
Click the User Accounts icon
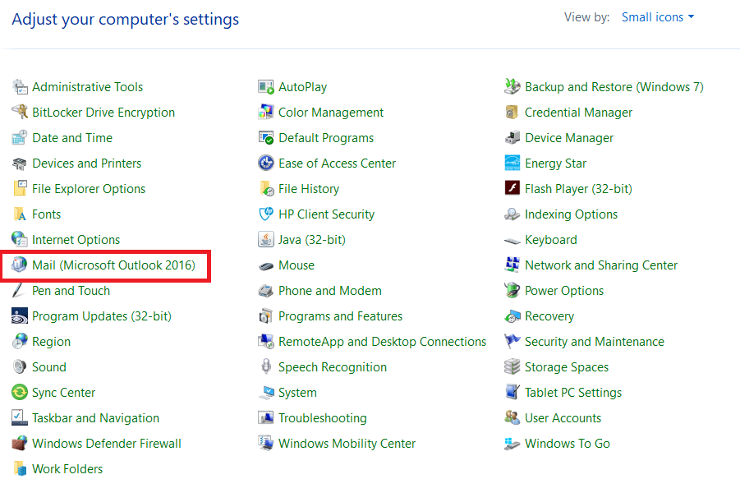pos(512,418)
